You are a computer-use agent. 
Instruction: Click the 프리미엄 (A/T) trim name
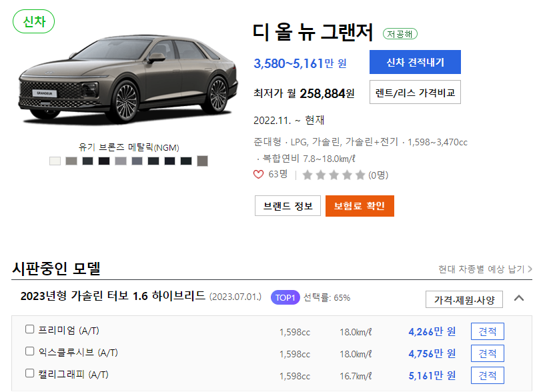click(69, 330)
